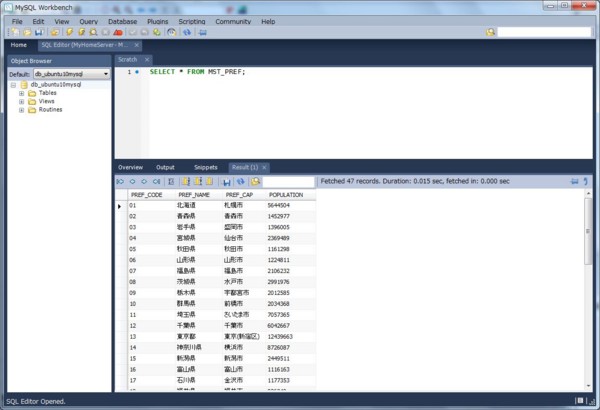The height and width of the screenshot is (410, 600).
Task: Go to next record in result toolbar
Action: [x=144, y=181]
